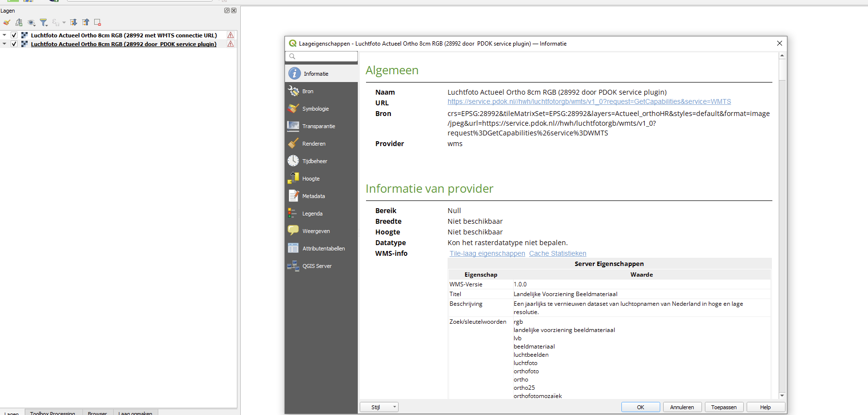Switch to the Lagen tab at the bottom
868x415 pixels.
click(12, 413)
